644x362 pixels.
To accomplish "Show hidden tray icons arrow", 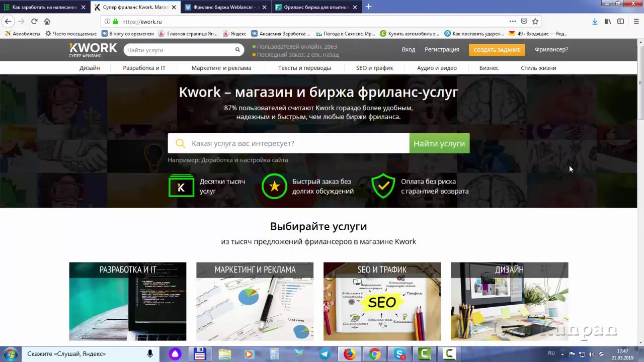I will pyautogui.click(x=562, y=354).
